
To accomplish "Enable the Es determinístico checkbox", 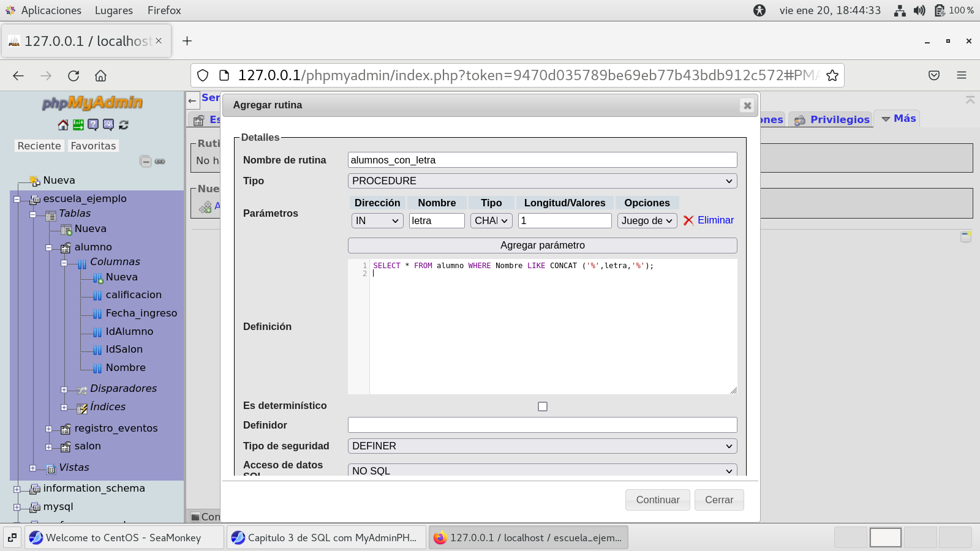I will coord(542,407).
